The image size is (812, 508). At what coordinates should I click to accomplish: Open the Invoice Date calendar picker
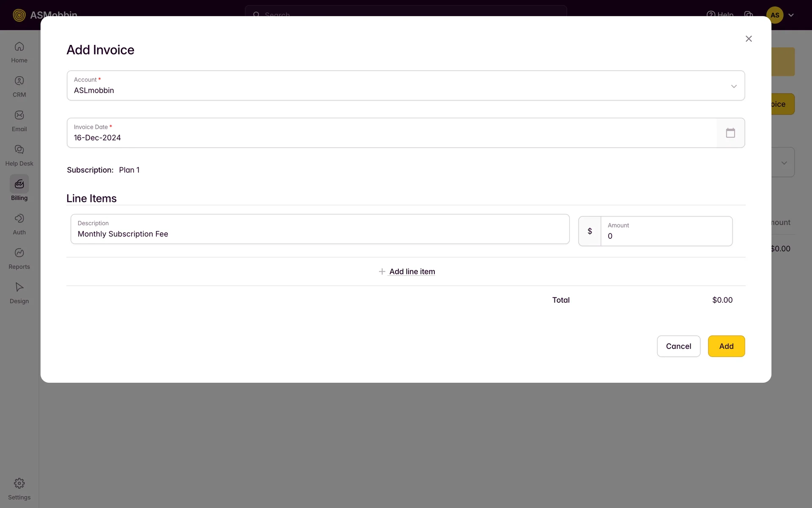[x=730, y=133]
